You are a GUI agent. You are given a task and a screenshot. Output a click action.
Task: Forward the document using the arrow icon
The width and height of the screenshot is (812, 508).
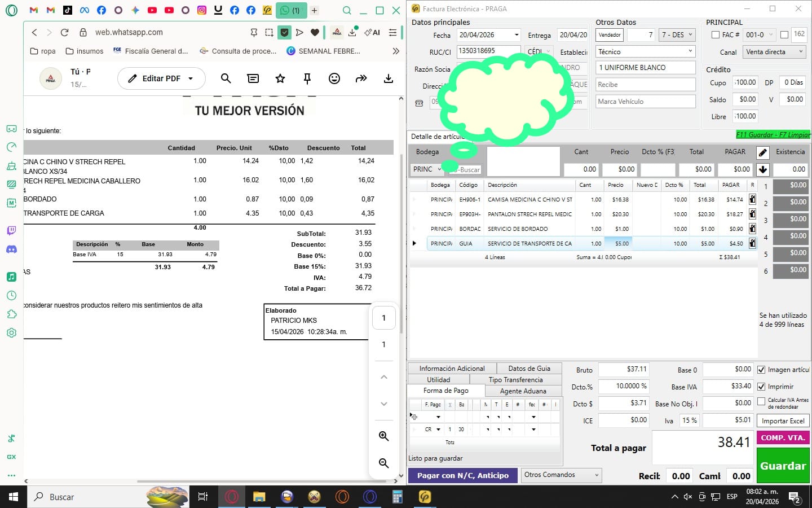361,78
